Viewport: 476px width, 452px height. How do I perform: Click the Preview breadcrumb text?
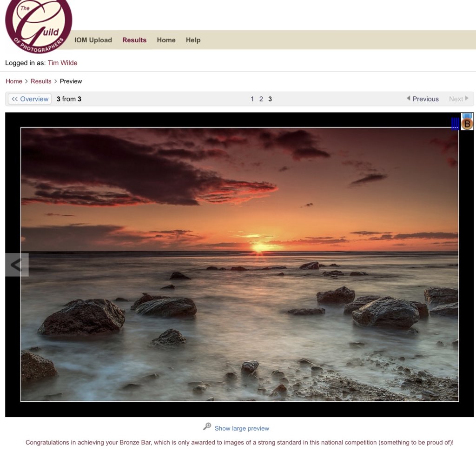(71, 81)
